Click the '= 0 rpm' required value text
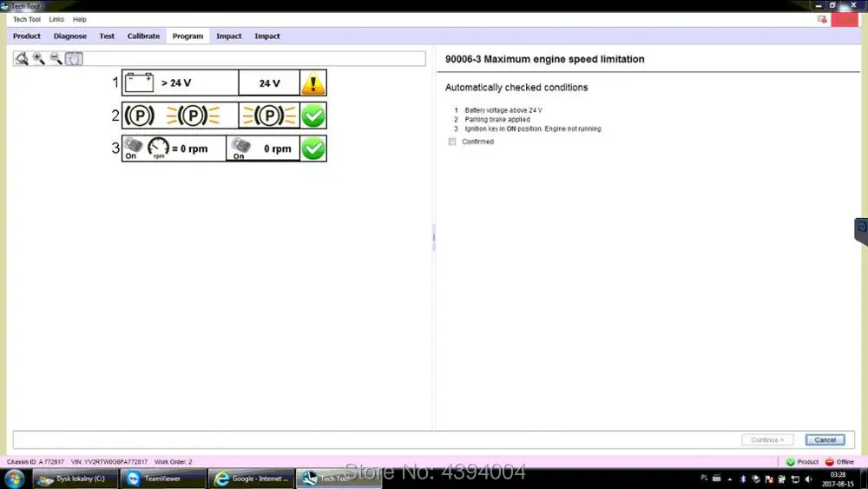The width and height of the screenshot is (868, 489). pos(190,149)
